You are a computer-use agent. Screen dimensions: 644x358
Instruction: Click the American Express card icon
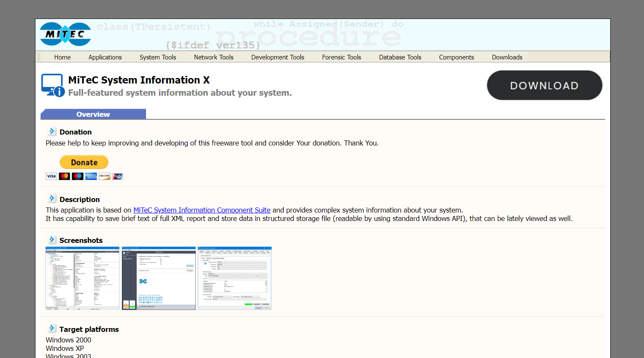[x=91, y=176]
